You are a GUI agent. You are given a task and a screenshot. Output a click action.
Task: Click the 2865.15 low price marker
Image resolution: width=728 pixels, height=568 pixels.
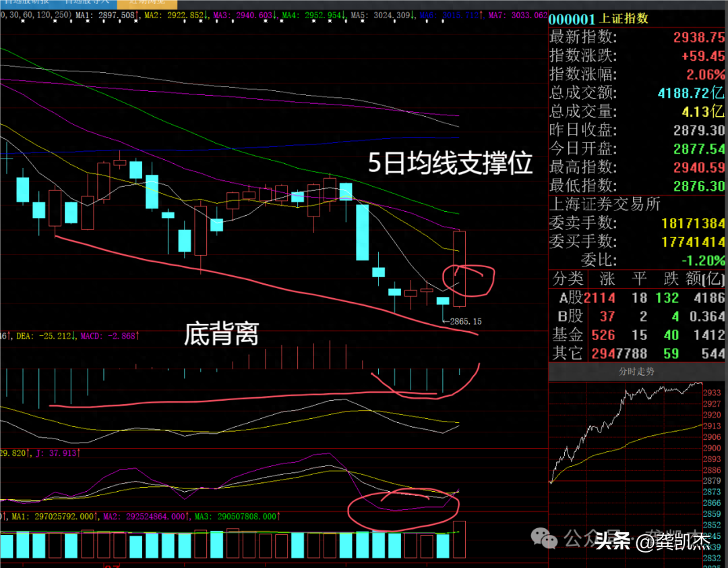462,322
